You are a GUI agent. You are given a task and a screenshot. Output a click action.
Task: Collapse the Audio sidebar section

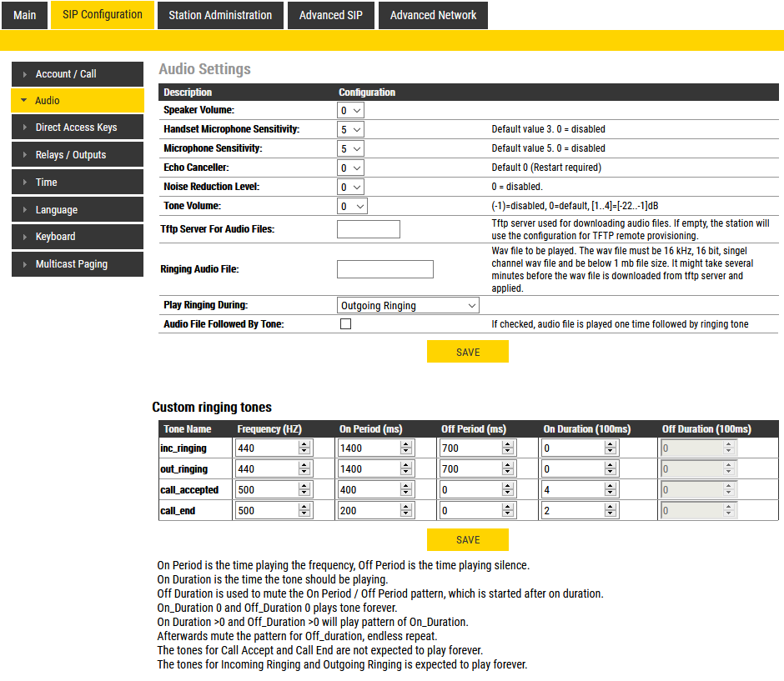tap(24, 100)
